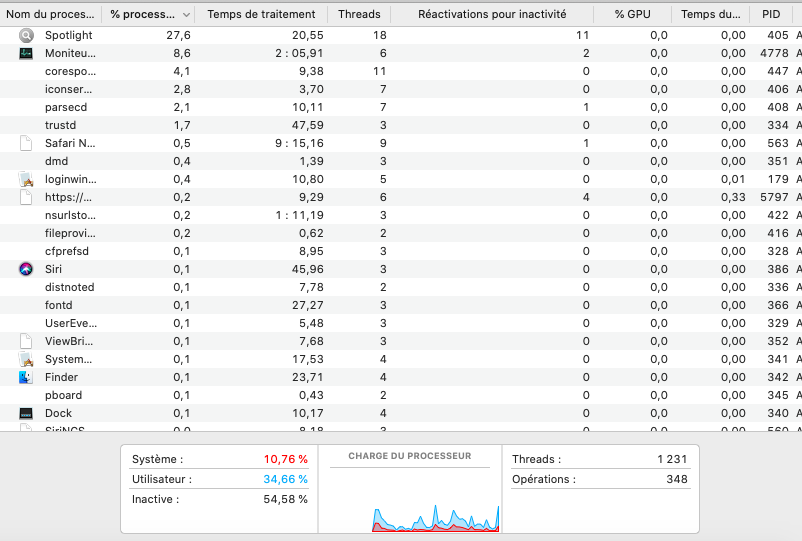Click the Finder icon
802x541 pixels.
26,377
